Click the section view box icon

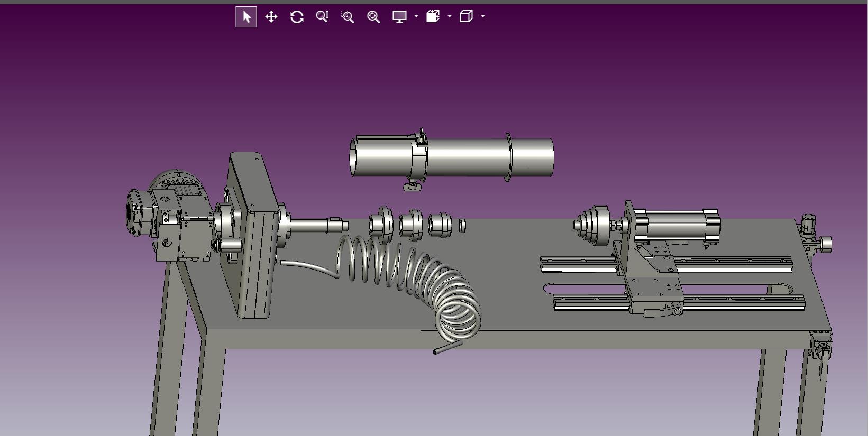tap(433, 17)
